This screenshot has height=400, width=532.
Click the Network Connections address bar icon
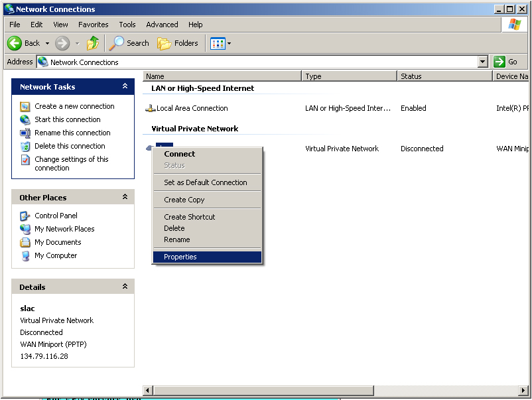pyautogui.click(x=42, y=62)
